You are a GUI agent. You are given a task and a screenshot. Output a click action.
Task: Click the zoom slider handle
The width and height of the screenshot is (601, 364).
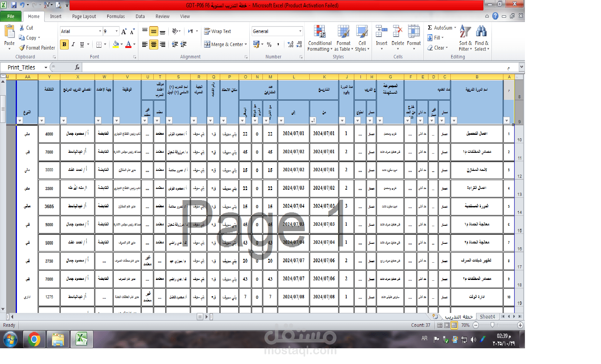coord(492,325)
